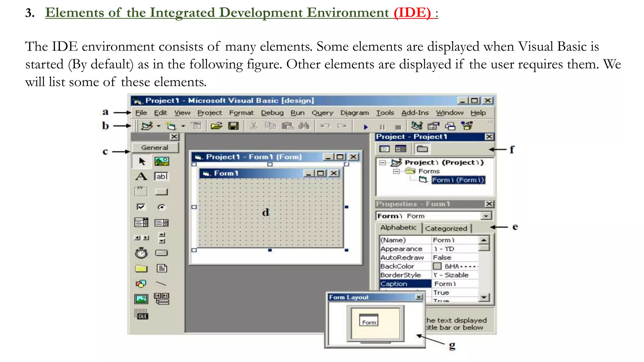Select the Timer tool
644x362 pixels.
[x=141, y=253]
